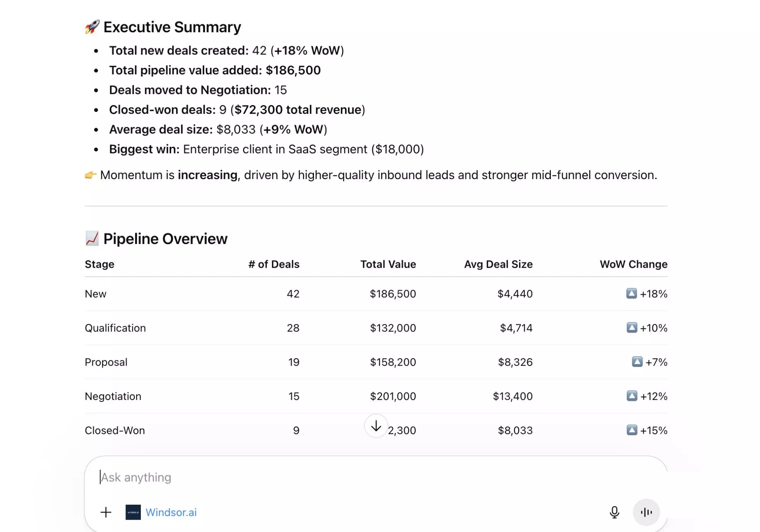Click the Windsor.ai logo thumbnail
This screenshot has width=760, height=532.
point(133,512)
